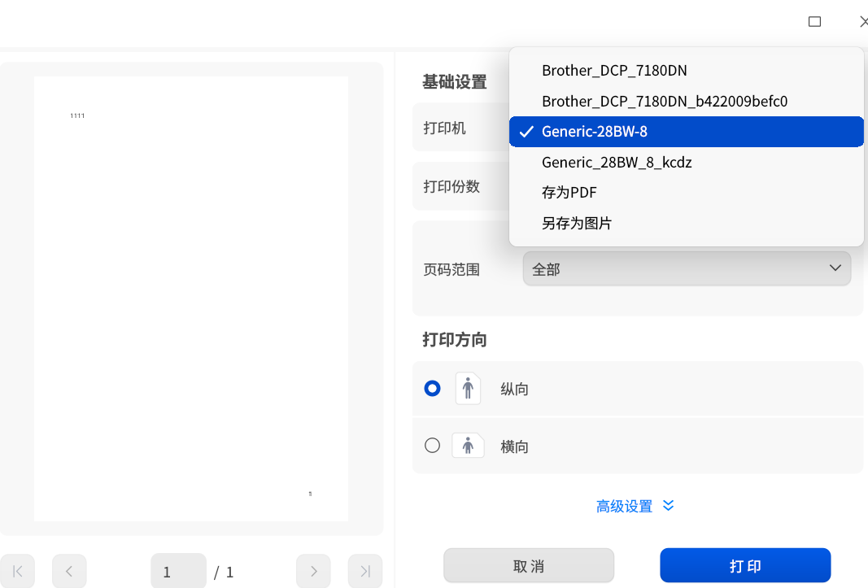Image resolution: width=868 pixels, height=588 pixels.
Task: Click the portrait orientation page icon
Action: (x=468, y=388)
